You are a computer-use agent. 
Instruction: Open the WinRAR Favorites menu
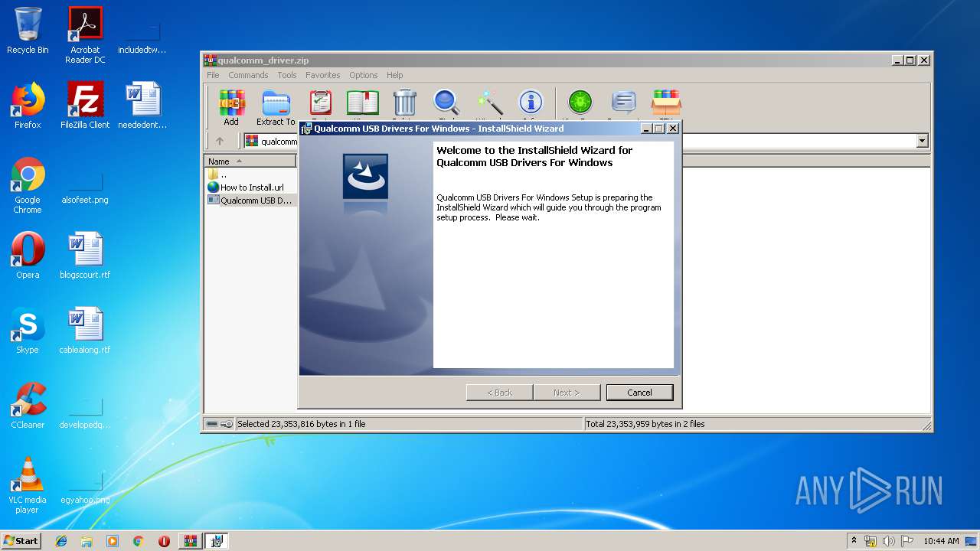[322, 75]
